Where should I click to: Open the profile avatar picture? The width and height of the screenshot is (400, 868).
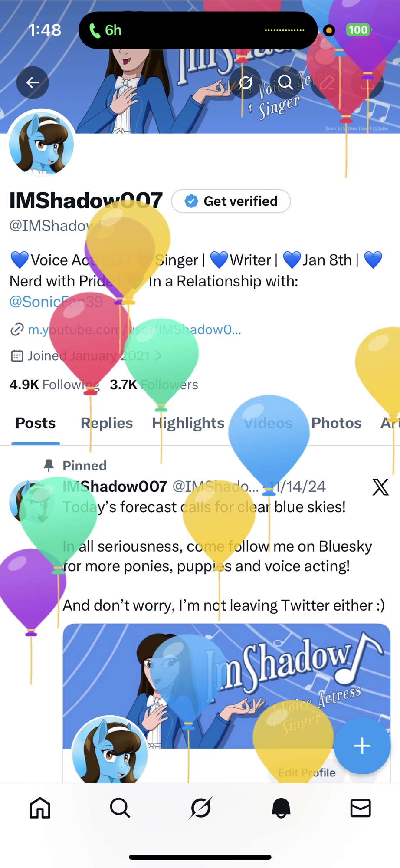(42, 144)
